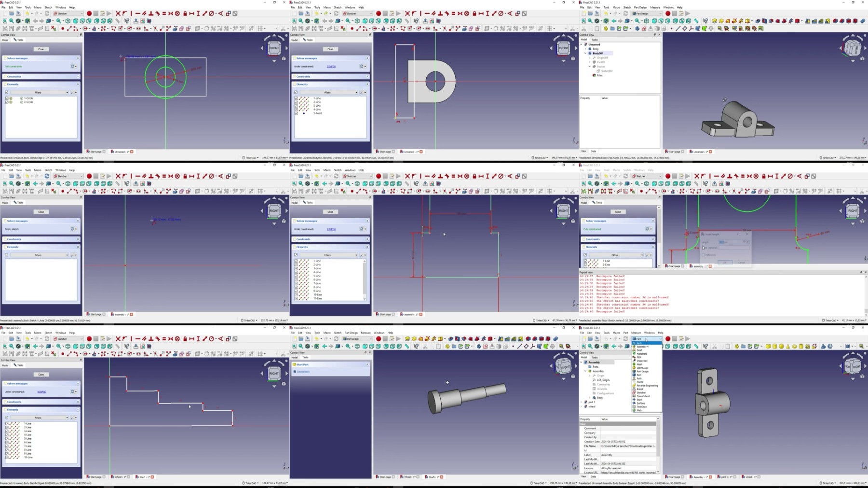Viewport: 868px width, 488px height.
Task: Switch to Model tab in two-circle sketch window
Action: click(5, 40)
